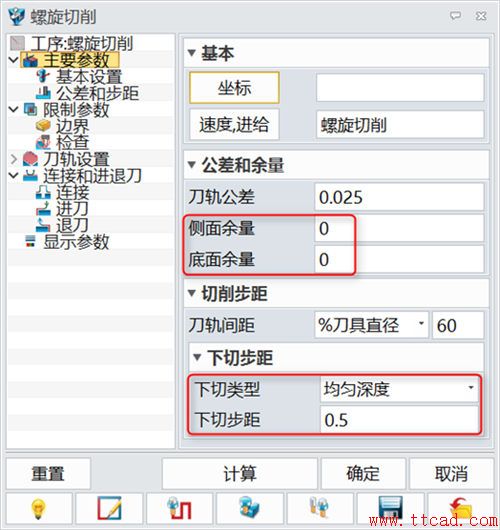Click the blue 3D model icon at bottom
The width and height of the screenshot is (500, 530).
tap(249, 508)
